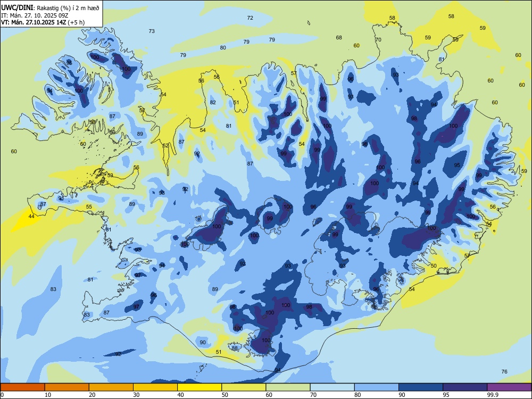
Task: Click the dark orange 0–10 legend segment
Action: [x=22, y=387]
